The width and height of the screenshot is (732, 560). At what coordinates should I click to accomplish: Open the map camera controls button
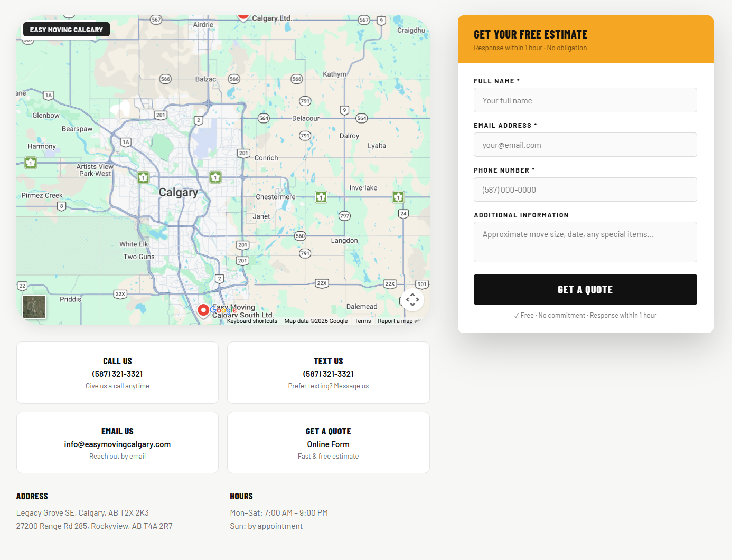click(412, 300)
